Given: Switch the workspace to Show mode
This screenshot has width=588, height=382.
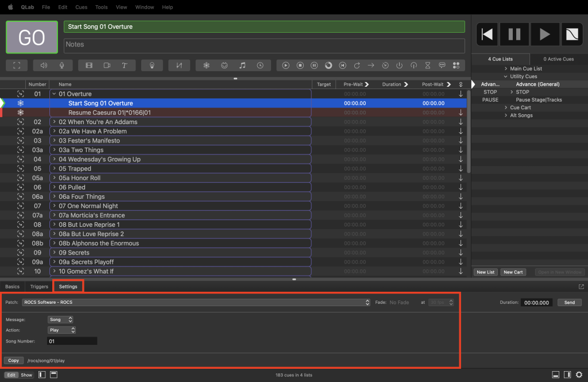Looking at the screenshot, I should point(26,375).
